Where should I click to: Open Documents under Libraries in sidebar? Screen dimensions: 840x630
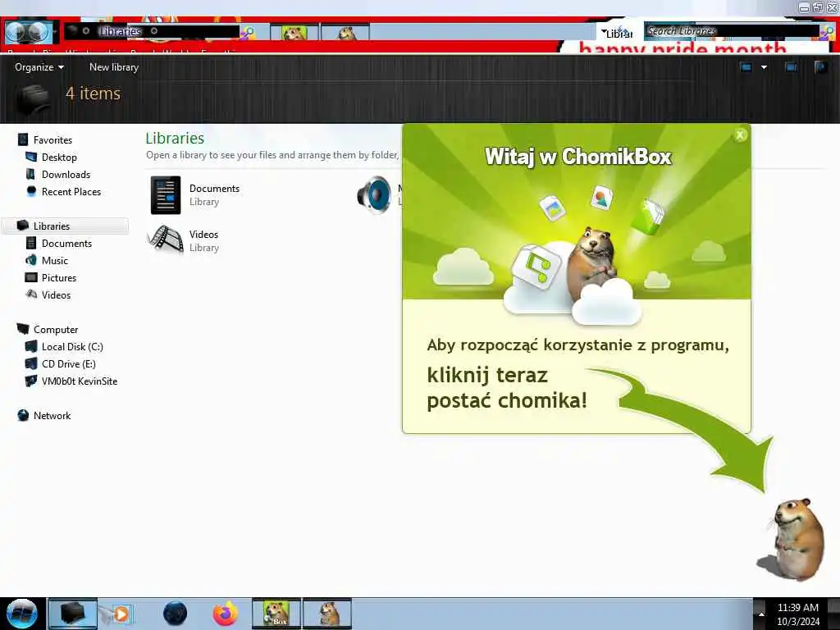pyautogui.click(x=66, y=243)
